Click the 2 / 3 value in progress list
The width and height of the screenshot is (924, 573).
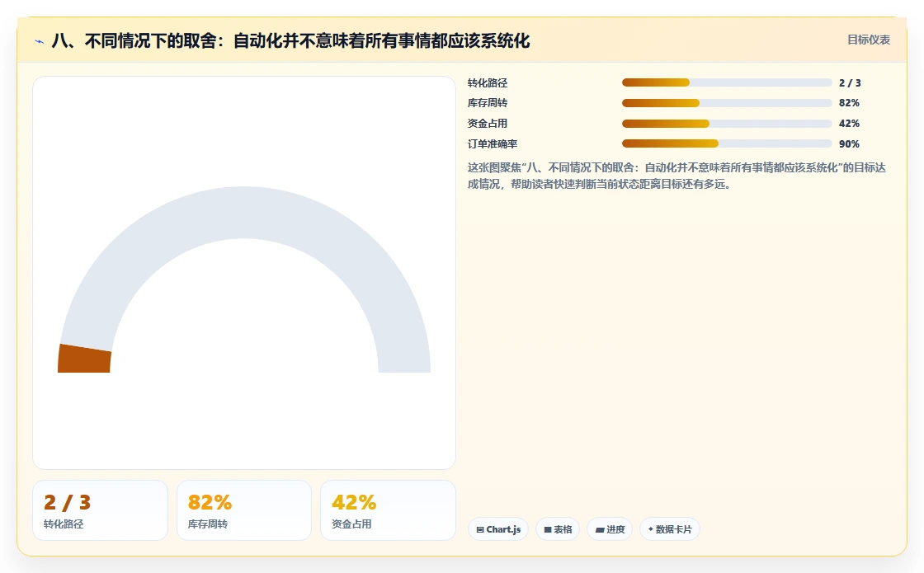(850, 83)
